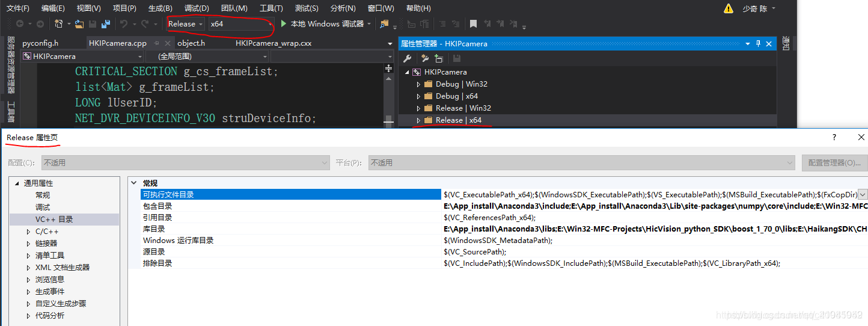
Task: Click the single save icon in the toolbar
Action: click(93, 24)
